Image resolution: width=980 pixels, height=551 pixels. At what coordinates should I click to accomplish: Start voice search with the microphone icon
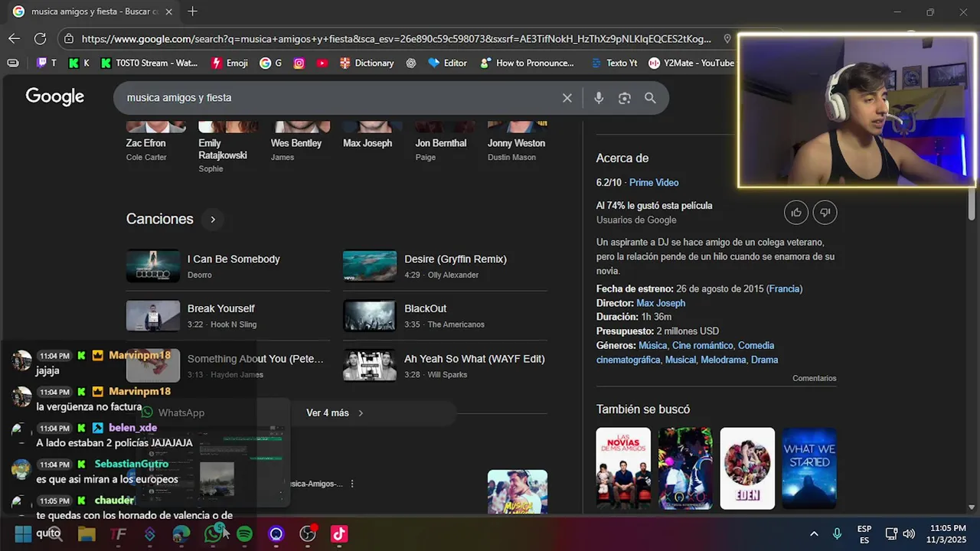[599, 98]
